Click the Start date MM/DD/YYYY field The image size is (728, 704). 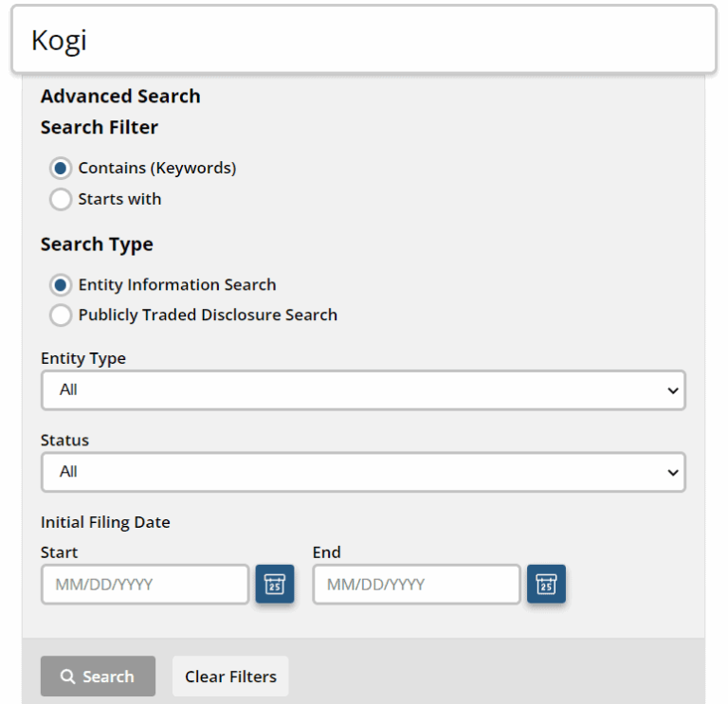point(145,585)
